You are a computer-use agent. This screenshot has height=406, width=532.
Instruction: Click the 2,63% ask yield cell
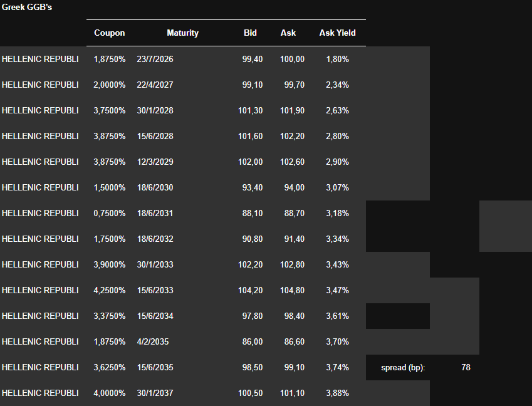tap(337, 110)
